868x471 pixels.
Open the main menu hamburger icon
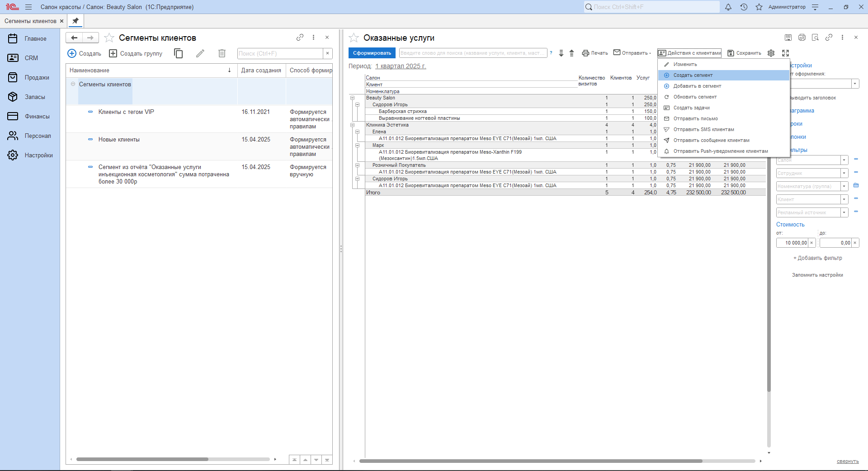[28, 7]
